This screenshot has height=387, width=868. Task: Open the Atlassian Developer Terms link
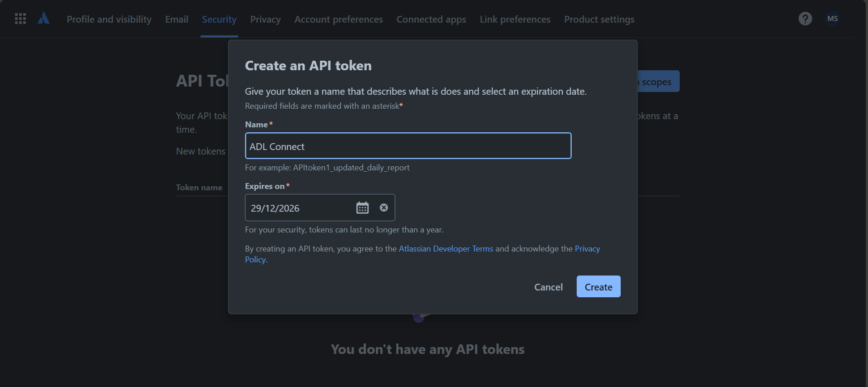tap(446, 249)
